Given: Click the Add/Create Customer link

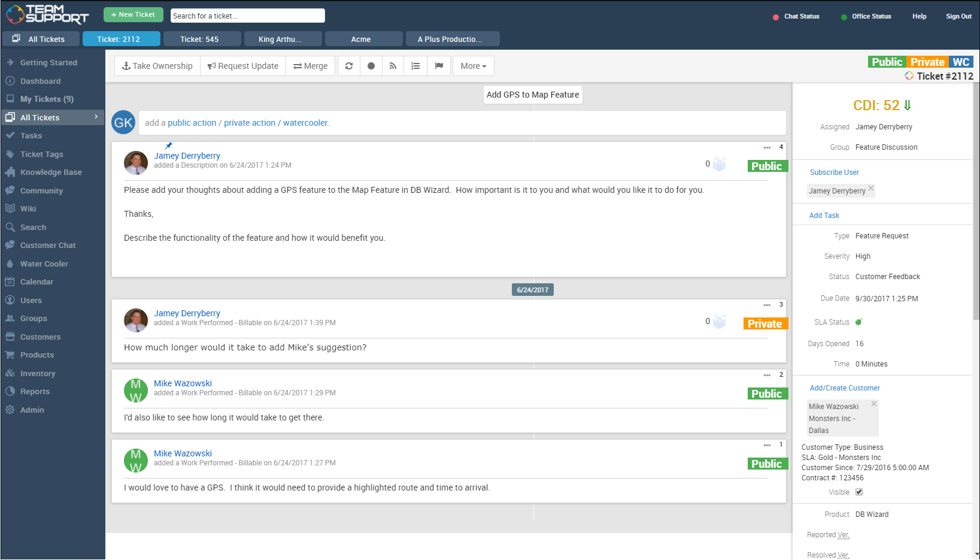Looking at the screenshot, I should pos(845,388).
